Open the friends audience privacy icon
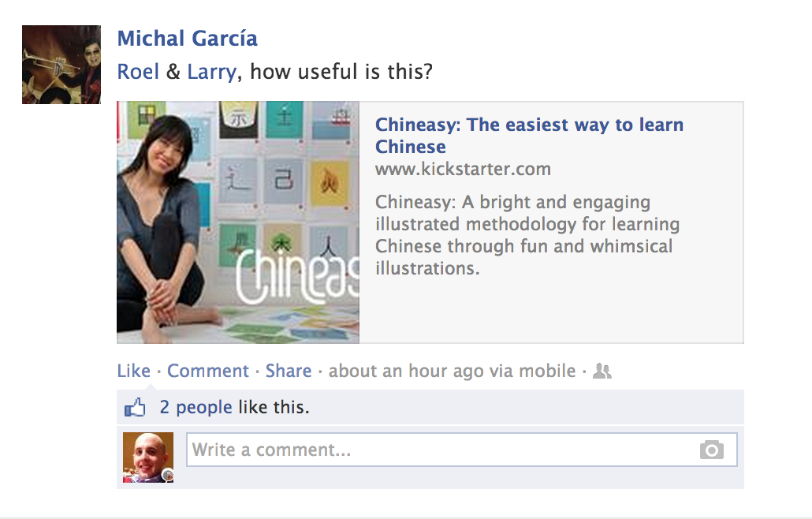 [x=602, y=371]
